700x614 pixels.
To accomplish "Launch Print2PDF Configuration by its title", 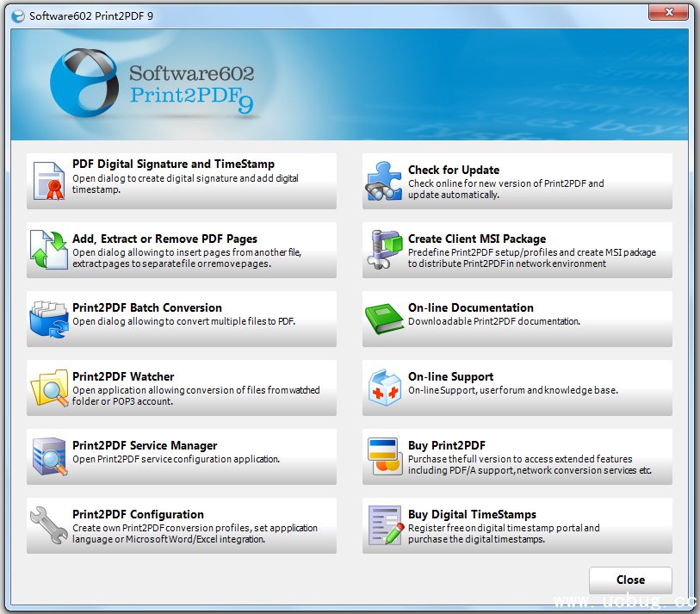I will (x=138, y=514).
